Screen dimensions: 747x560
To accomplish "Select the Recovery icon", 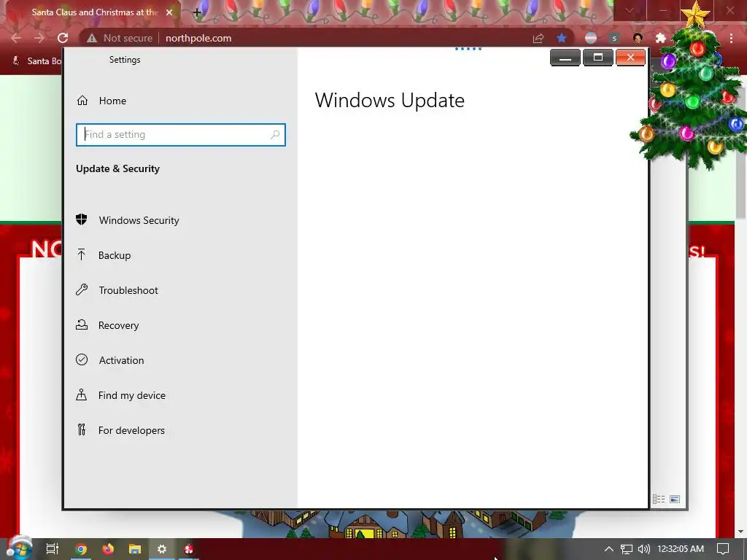I will (82, 324).
